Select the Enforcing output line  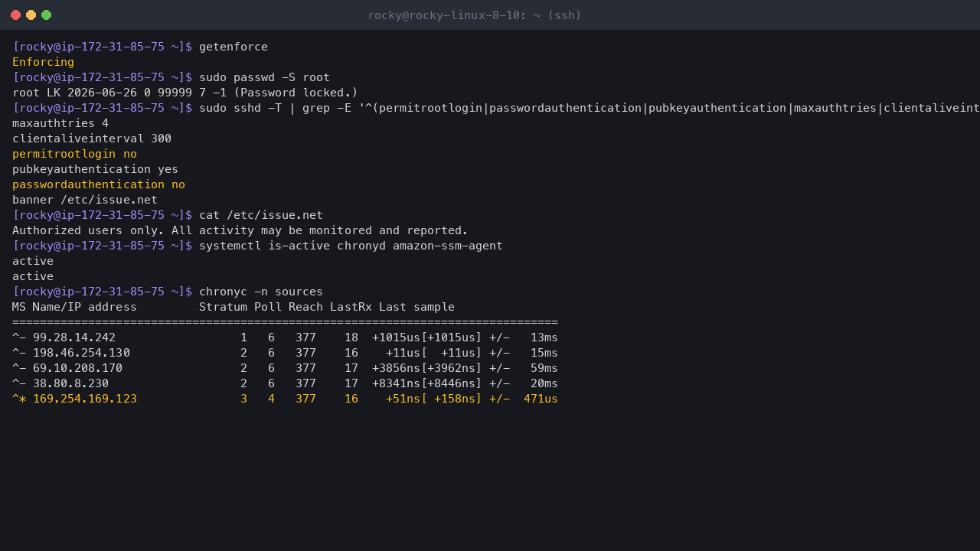tap(44, 62)
